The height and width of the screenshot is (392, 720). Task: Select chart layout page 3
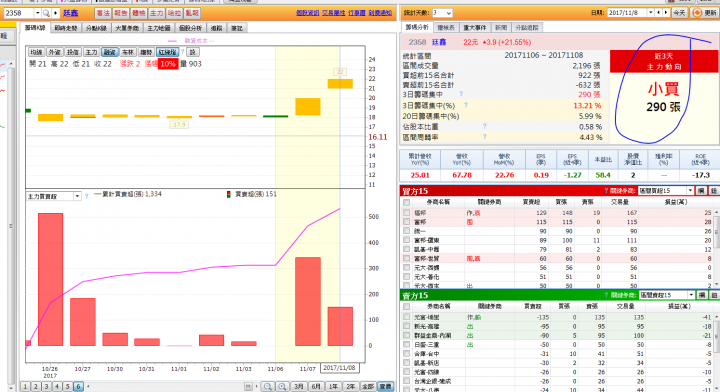point(46,386)
